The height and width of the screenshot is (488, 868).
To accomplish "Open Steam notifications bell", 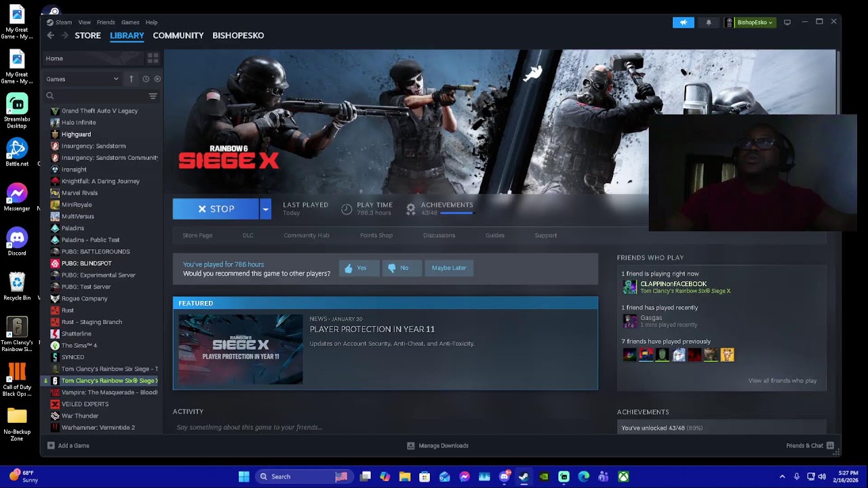I will [709, 22].
